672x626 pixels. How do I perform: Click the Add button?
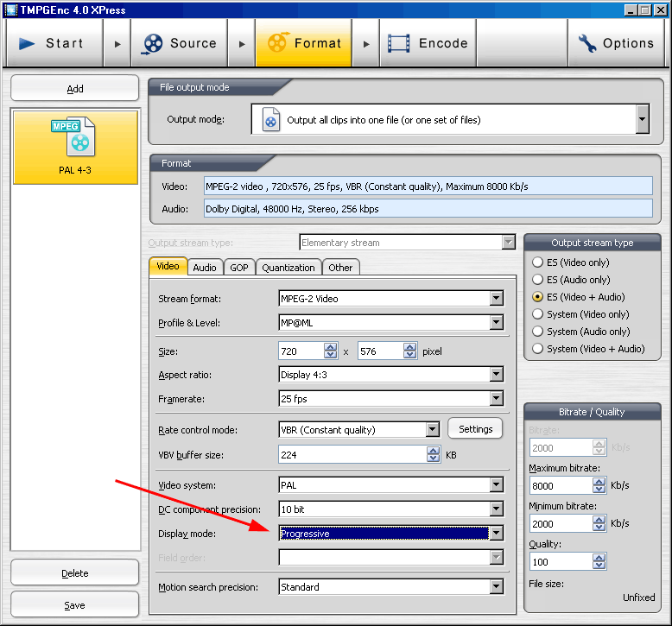pos(74,88)
